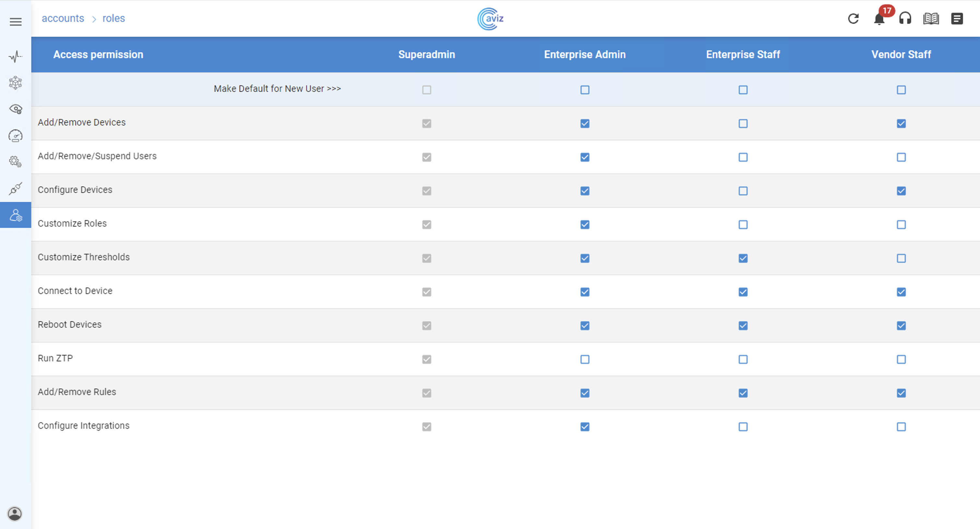
Task: Open the notifications bell
Action: [879, 19]
